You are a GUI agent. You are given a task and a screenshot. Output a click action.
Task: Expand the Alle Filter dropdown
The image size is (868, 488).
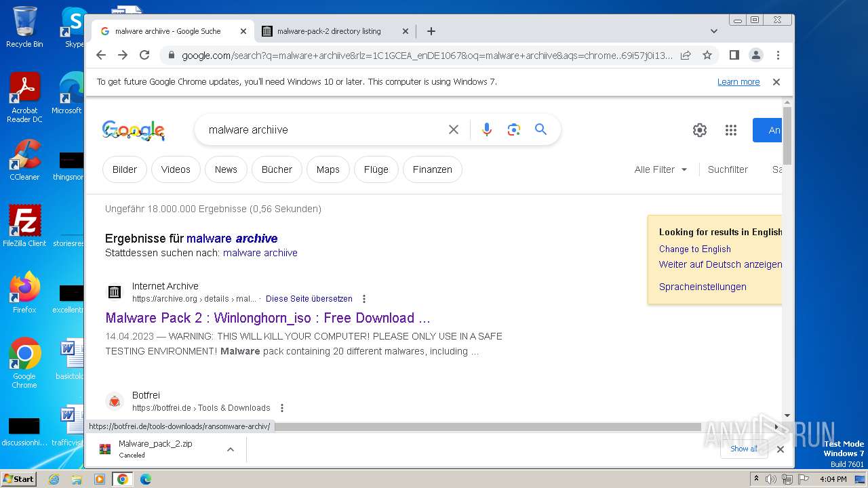660,169
